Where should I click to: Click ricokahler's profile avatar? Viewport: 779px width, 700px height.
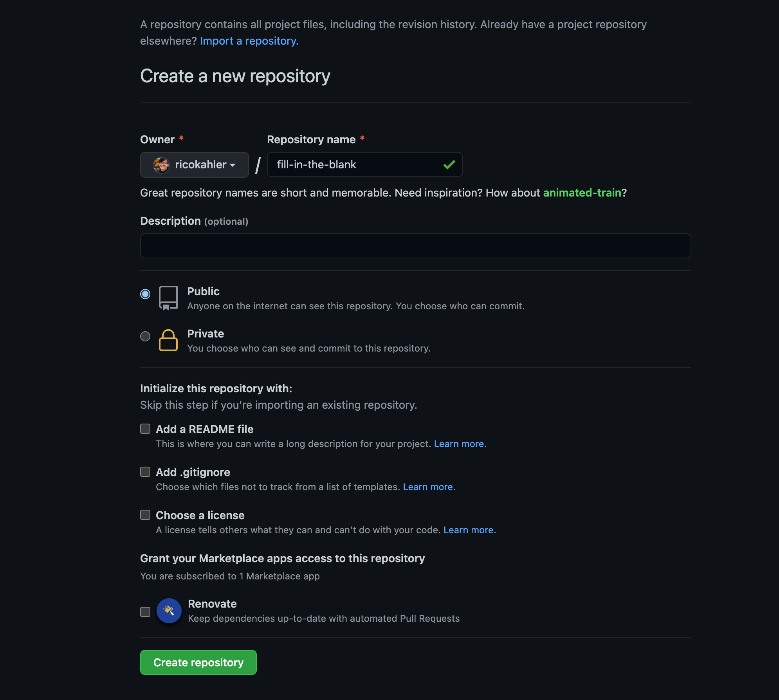[160, 164]
